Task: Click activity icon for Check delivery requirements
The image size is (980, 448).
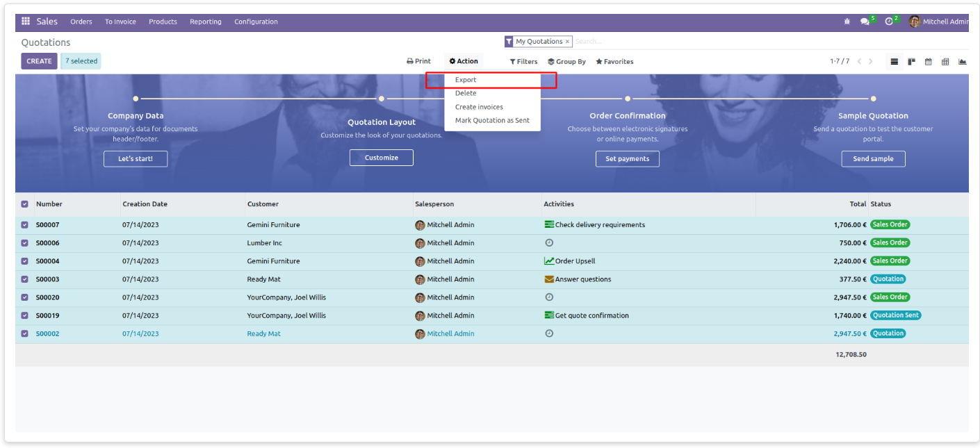Action: (549, 225)
